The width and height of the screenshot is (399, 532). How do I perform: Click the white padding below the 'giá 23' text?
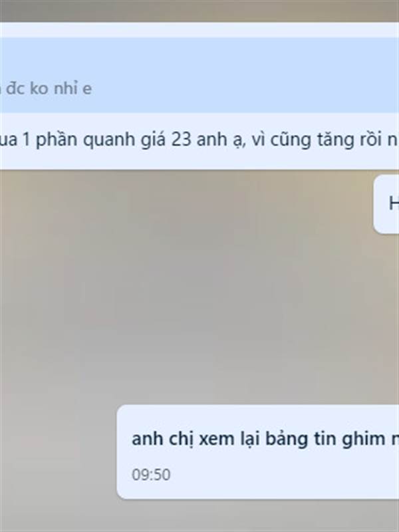coord(199,160)
